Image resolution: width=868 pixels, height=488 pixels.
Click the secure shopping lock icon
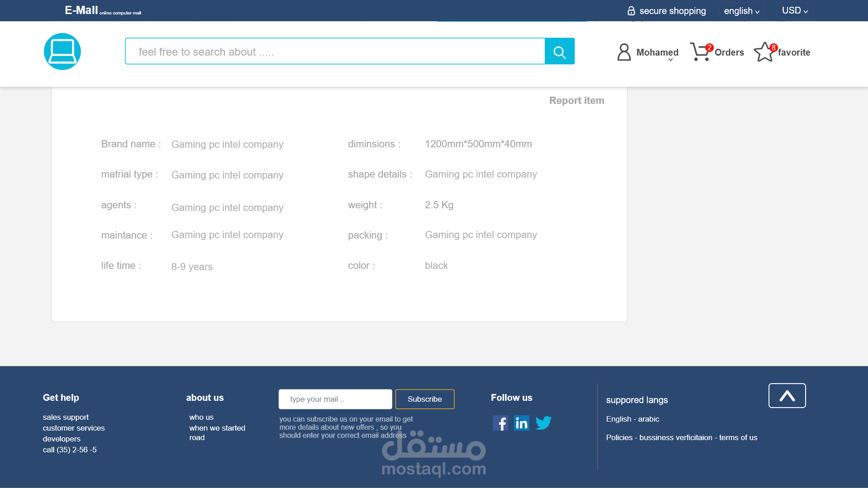pyautogui.click(x=631, y=11)
